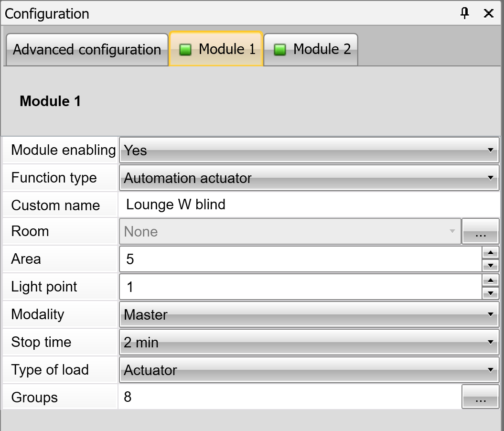Screen dimensions: 504x431
Task: Select the Module 1 tab
Action: [216, 49]
